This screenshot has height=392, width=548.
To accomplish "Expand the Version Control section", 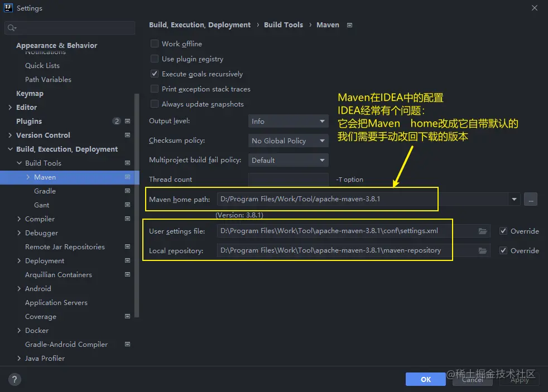I will point(10,135).
